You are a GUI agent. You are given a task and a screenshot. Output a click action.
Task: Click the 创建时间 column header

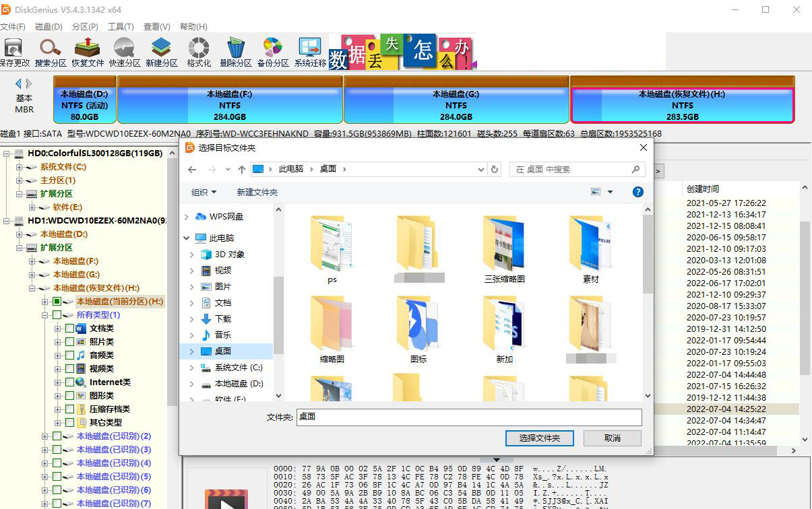(x=703, y=189)
